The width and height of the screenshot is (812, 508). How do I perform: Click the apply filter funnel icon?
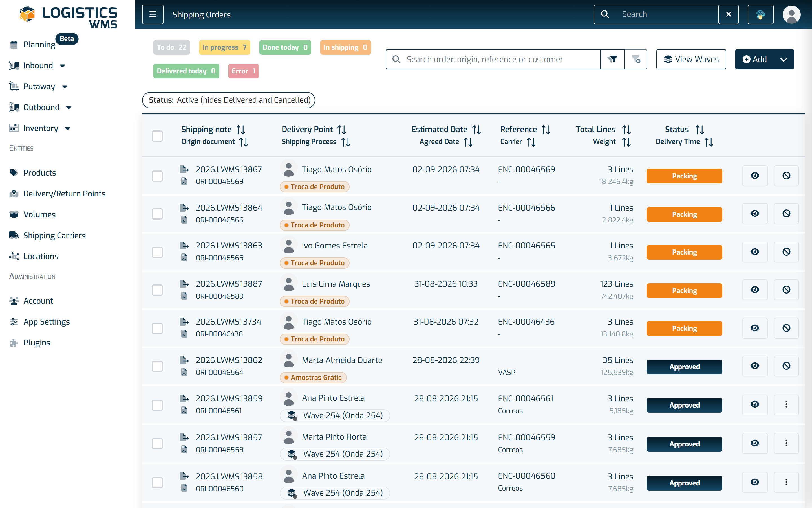(612, 59)
